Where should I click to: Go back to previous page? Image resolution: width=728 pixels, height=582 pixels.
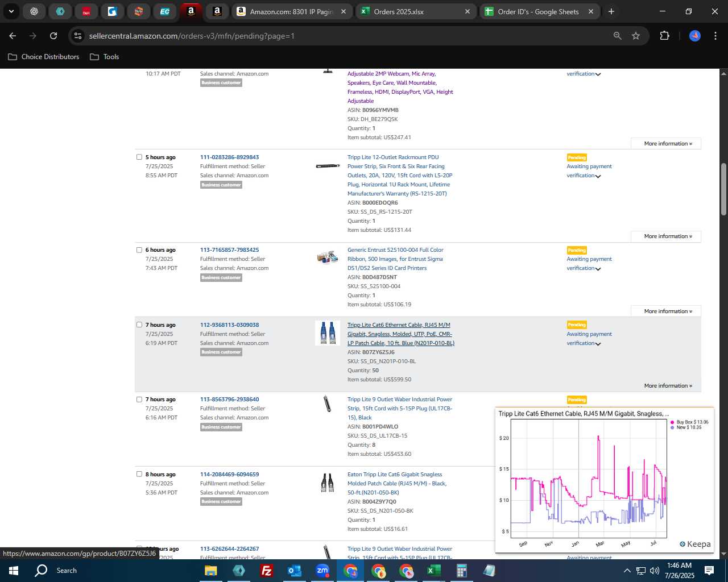13,36
